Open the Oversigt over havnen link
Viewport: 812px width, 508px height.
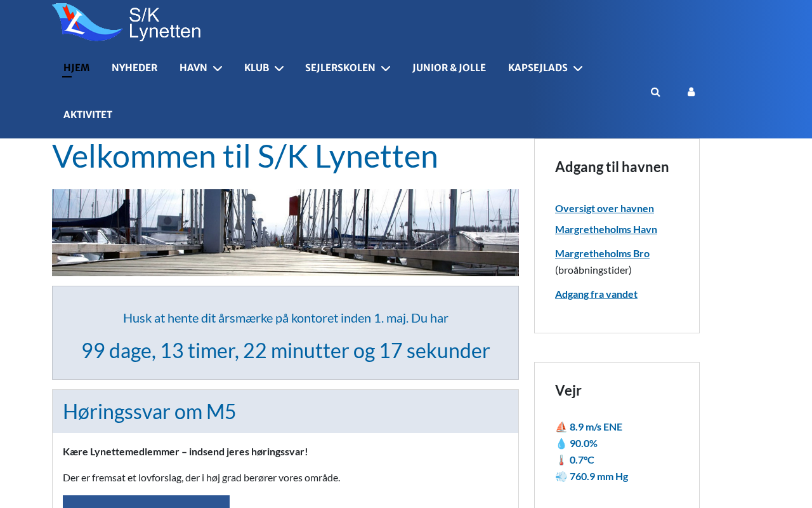(x=604, y=208)
